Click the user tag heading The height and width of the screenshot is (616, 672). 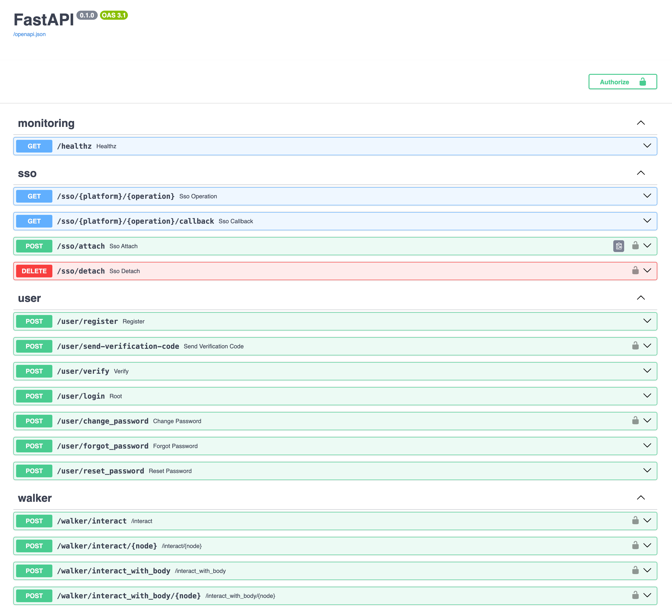coord(29,298)
